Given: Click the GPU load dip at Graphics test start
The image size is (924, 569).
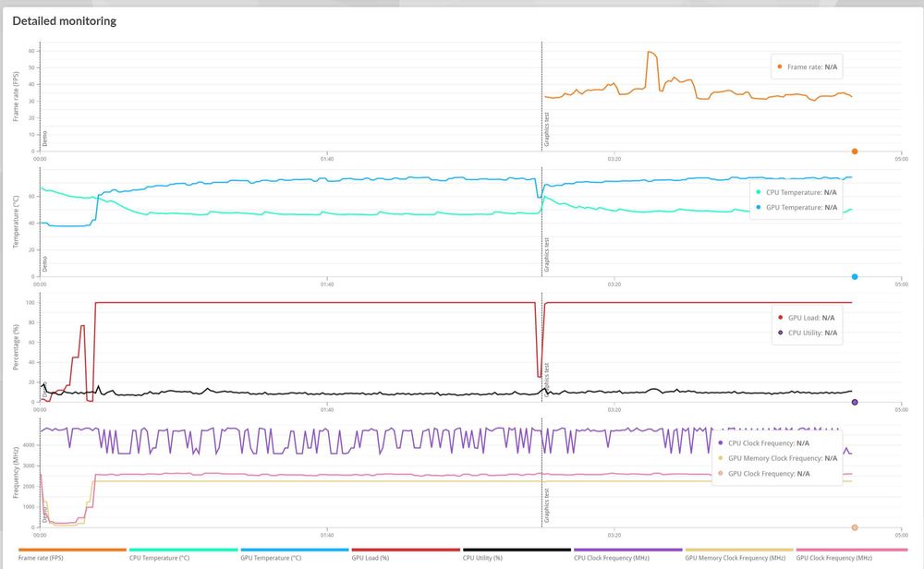Looking at the screenshot, I should [x=540, y=375].
